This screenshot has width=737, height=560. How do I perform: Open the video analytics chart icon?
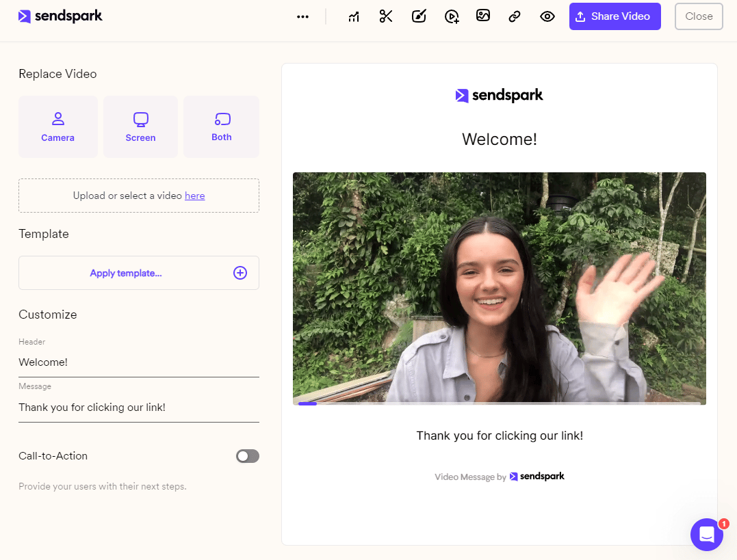(354, 17)
